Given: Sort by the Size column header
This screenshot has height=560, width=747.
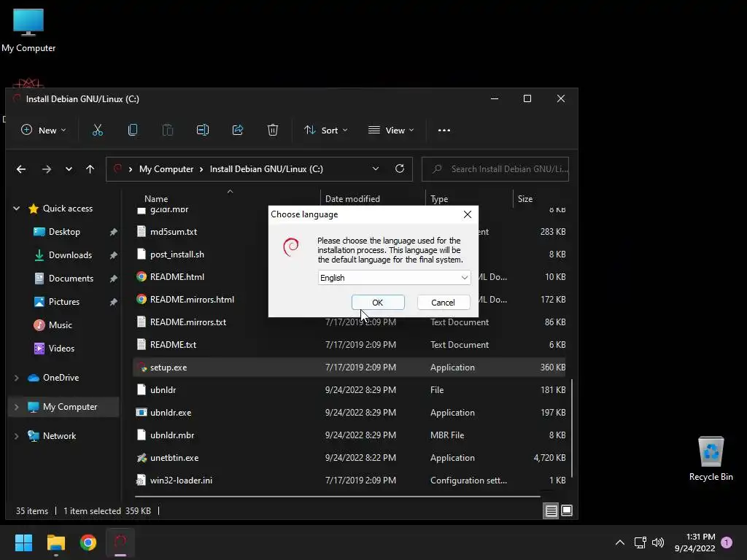Looking at the screenshot, I should point(525,198).
